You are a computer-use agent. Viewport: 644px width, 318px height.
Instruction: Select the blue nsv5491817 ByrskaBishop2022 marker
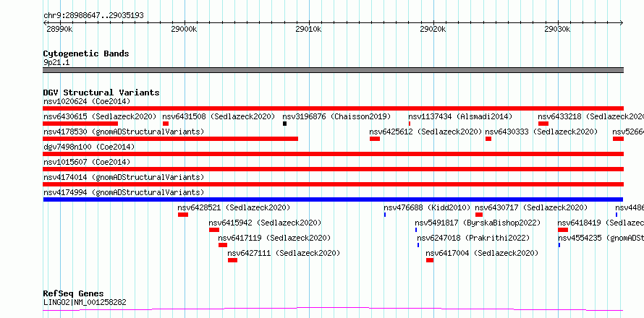[416, 230]
